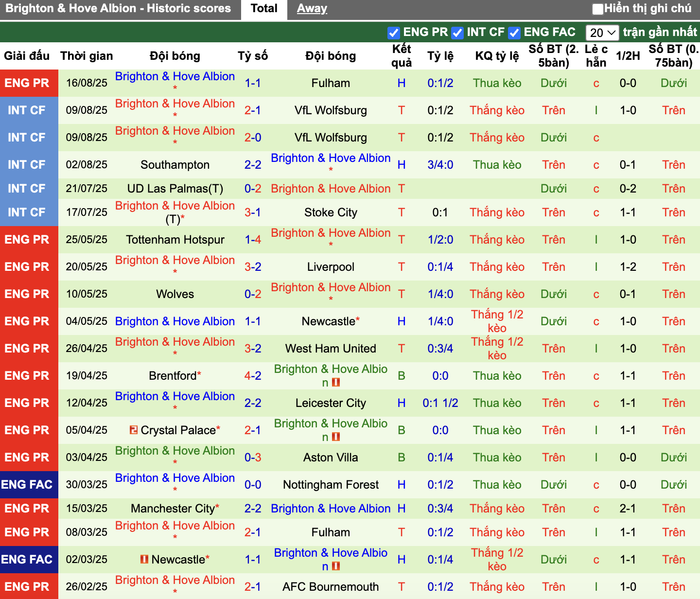Open 0-0 score versus Nottingham Forest
This screenshot has height=599, width=700.
click(253, 485)
